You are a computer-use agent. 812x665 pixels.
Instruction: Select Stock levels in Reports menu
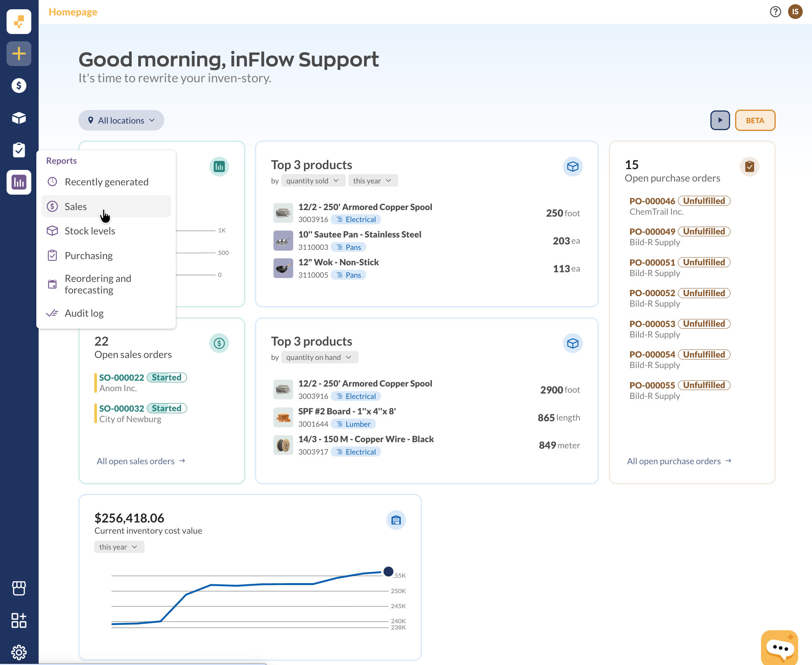point(90,231)
